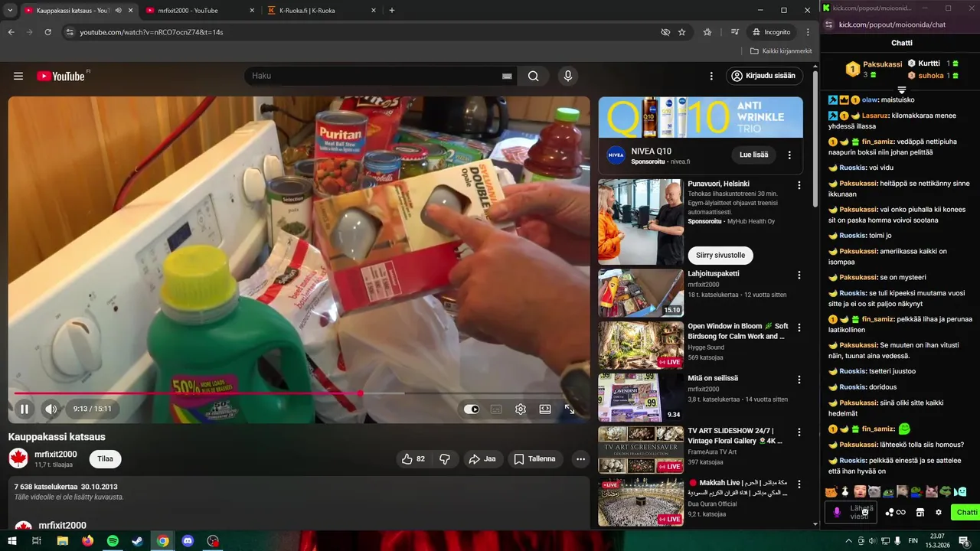Open options for Open Window in Bloom
The image size is (980, 551).
click(799, 328)
